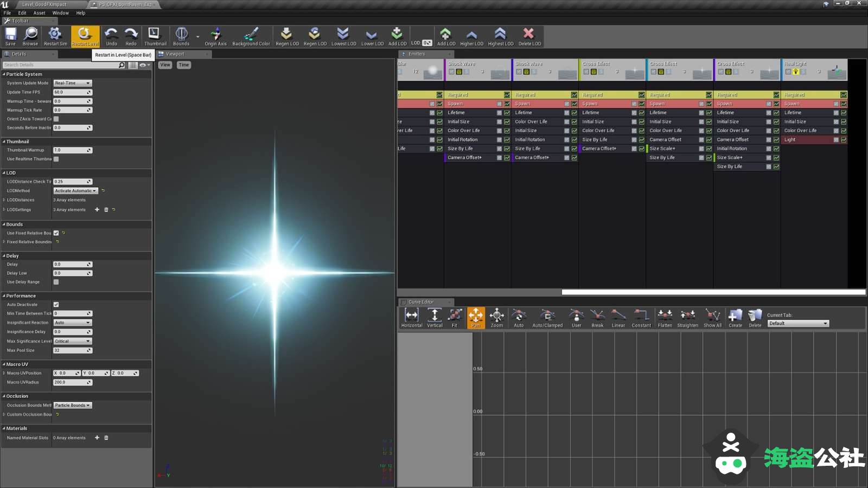Open the File menu

pyautogui.click(x=7, y=13)
